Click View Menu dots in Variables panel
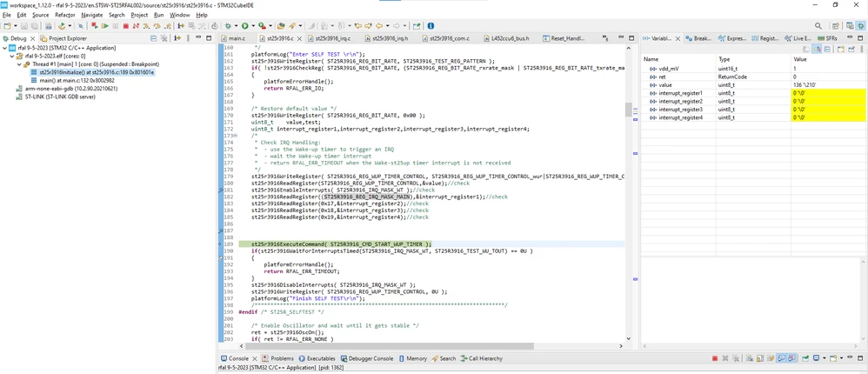 [x=861, y=50]
